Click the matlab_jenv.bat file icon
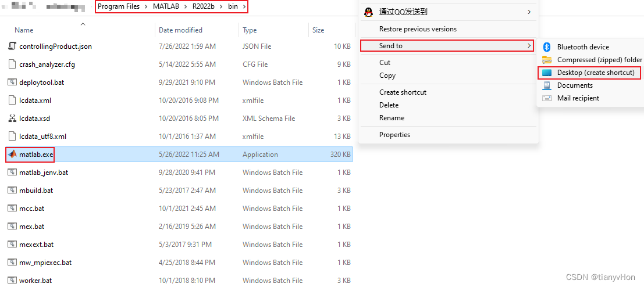The width and height of the screenshot is (644, 287). 12,173
